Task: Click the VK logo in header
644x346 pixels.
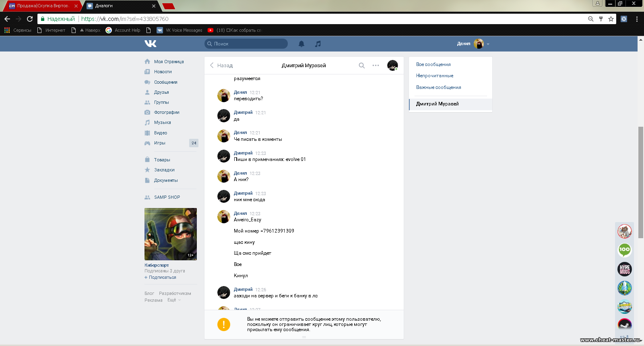Action: click(x=151, y=43)
